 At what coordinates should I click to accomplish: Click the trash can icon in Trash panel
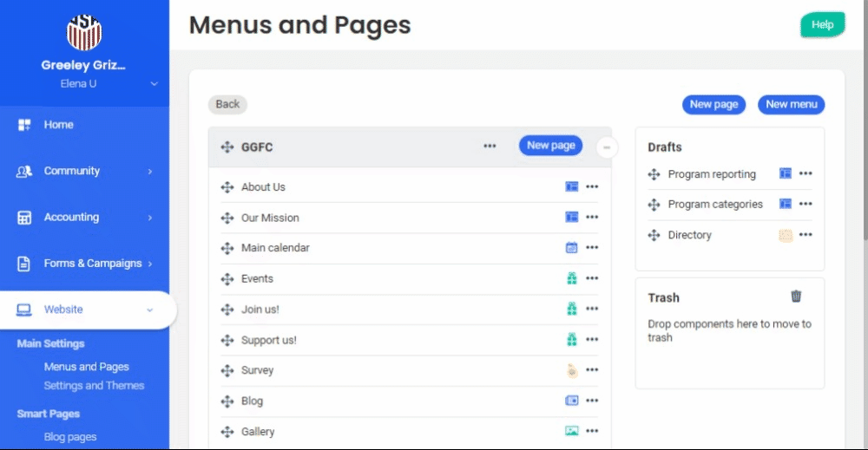pyautogui.click(x=796, y=297)
